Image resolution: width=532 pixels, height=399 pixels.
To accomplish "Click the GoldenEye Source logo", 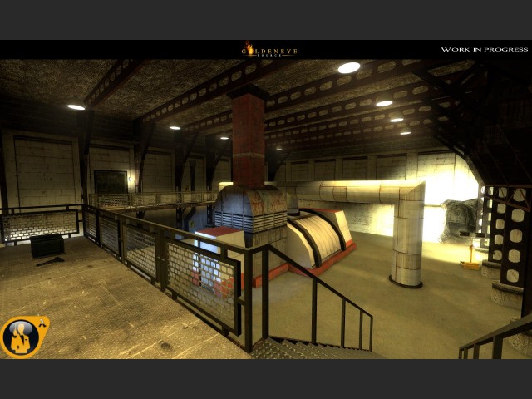I will (269, 50).
